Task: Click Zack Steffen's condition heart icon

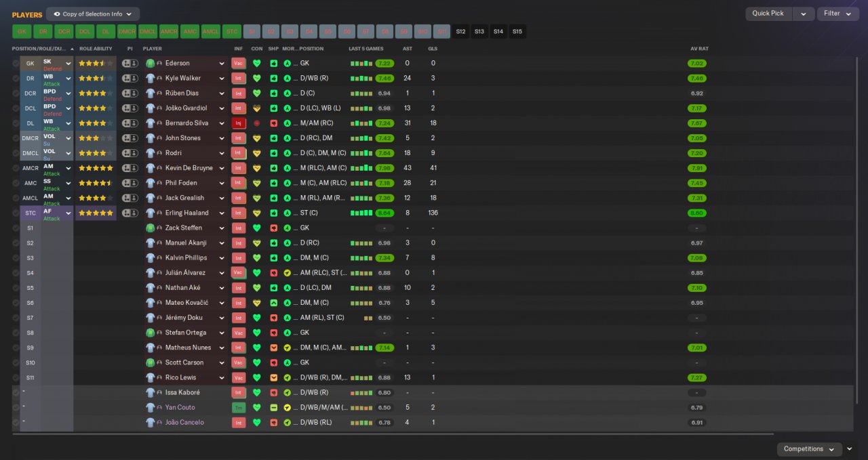Action: click(x=257, y=228)
